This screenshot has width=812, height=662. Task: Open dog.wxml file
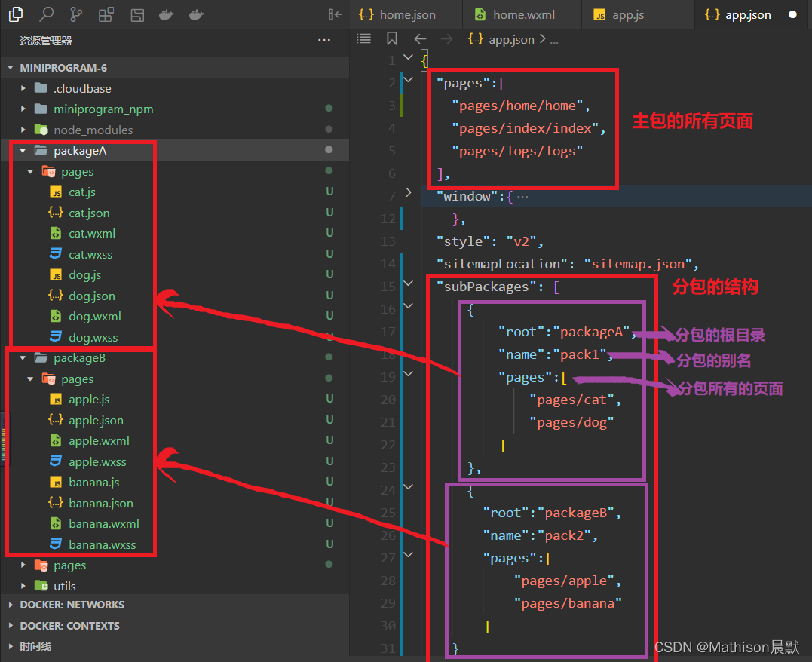(x=174, y=317)
